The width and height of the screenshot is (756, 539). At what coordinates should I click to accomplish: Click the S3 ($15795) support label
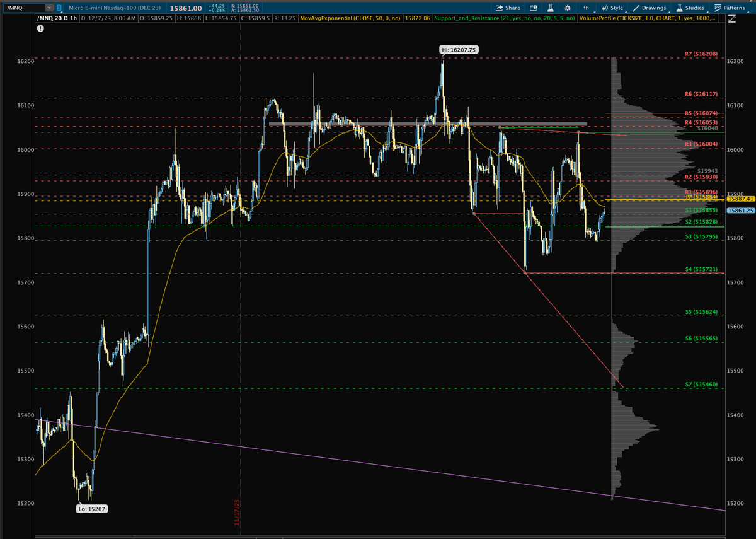pyautogui.click(x=701, y=236)
